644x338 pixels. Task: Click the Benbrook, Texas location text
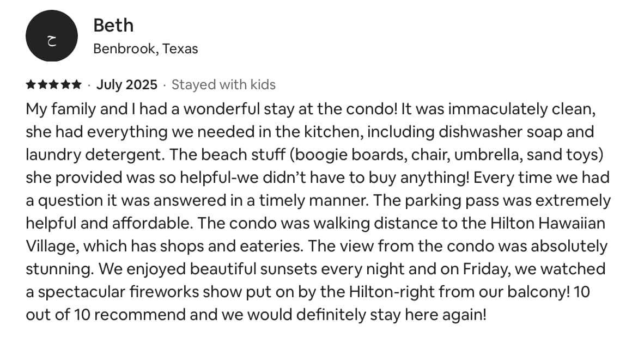(x=145, y=49)
